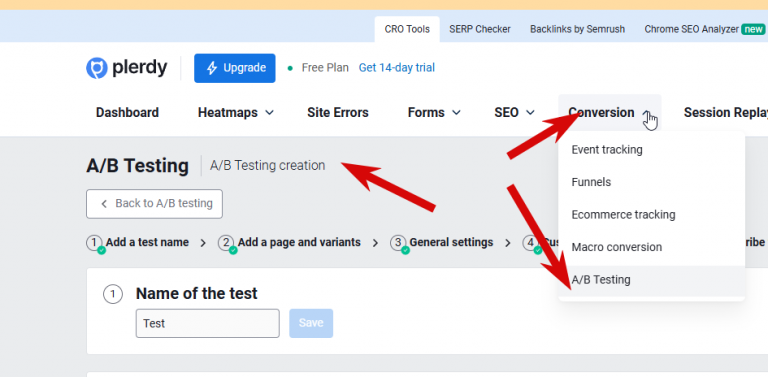Screen dimensions: 768x377
Task: Click the step 2 circle icon
Action: click(226, 243)
